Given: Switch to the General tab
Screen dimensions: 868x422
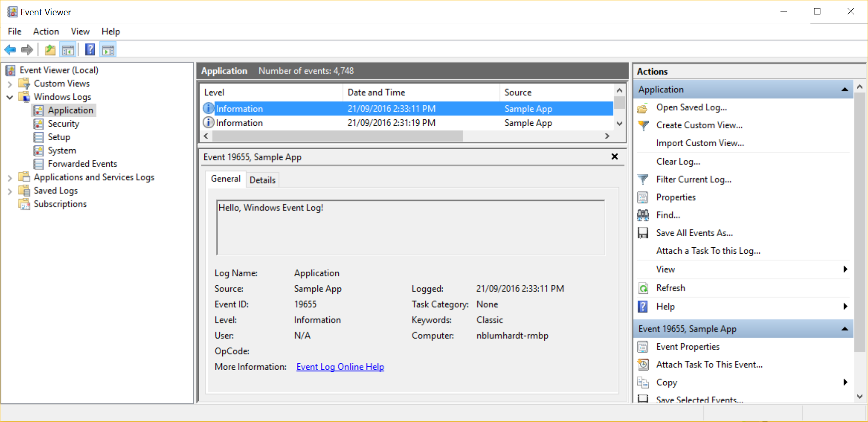Looking at the screenshot, I should (226, 179).
